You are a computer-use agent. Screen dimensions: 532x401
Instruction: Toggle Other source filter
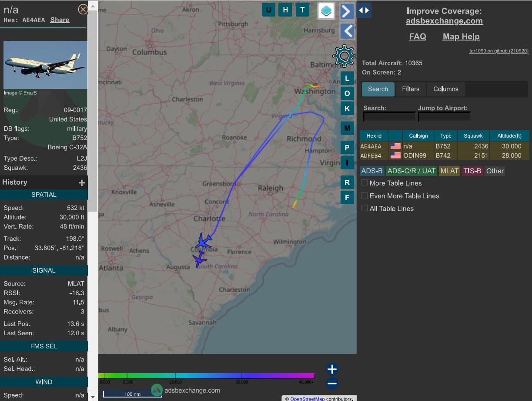(495, 171)
